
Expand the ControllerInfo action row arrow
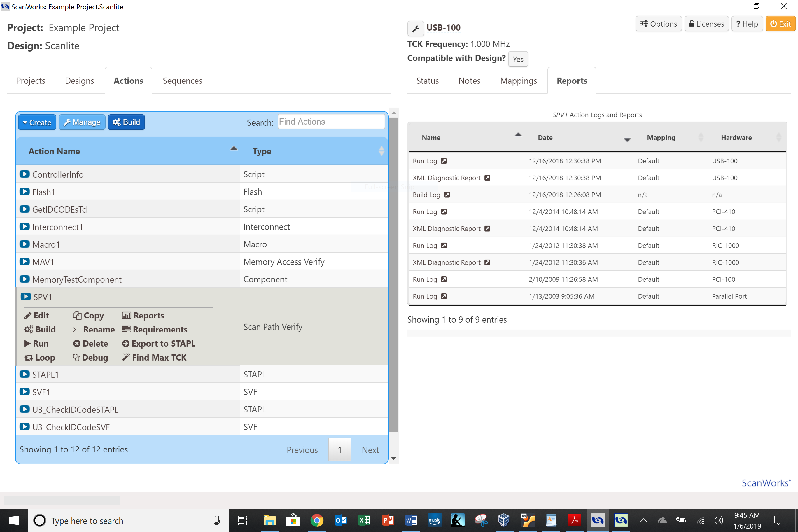pyautogui.click(x=24, y=174)
